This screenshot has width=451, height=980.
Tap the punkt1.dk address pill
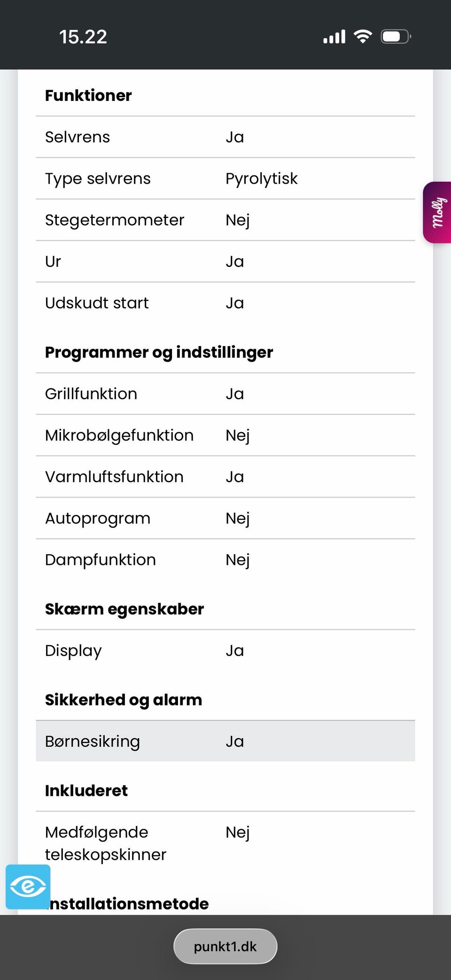(225, 946)
